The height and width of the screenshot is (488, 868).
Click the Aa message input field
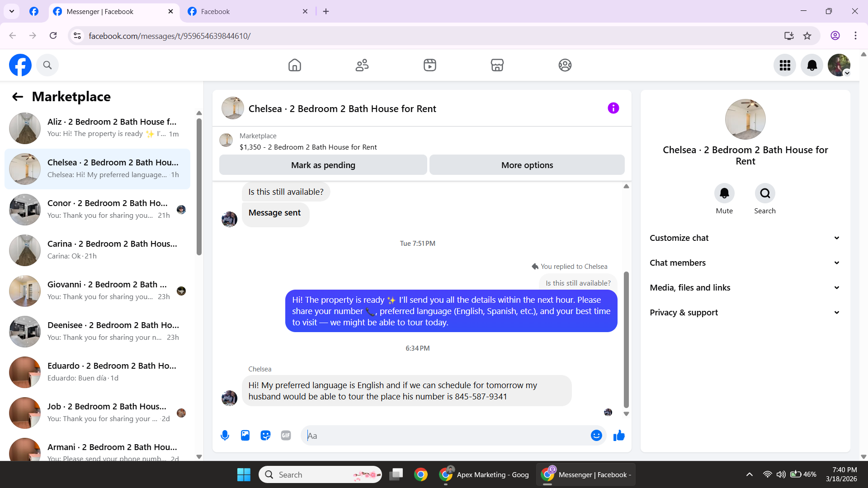(445, 436)
